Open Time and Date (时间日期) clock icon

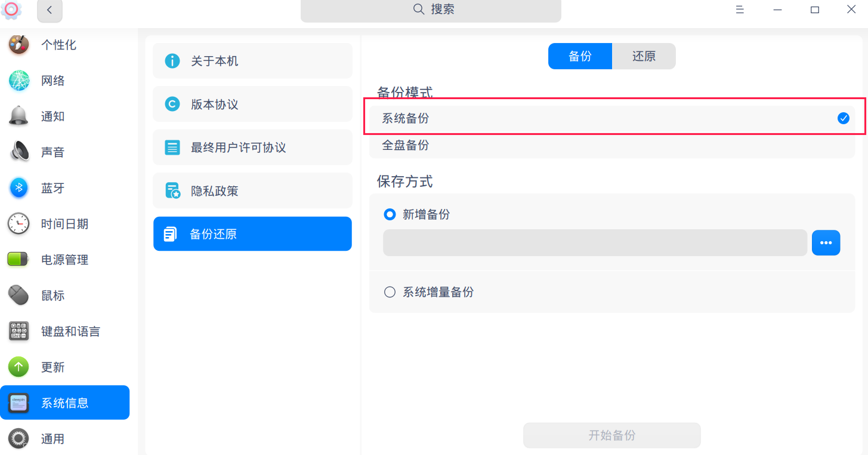19,224
